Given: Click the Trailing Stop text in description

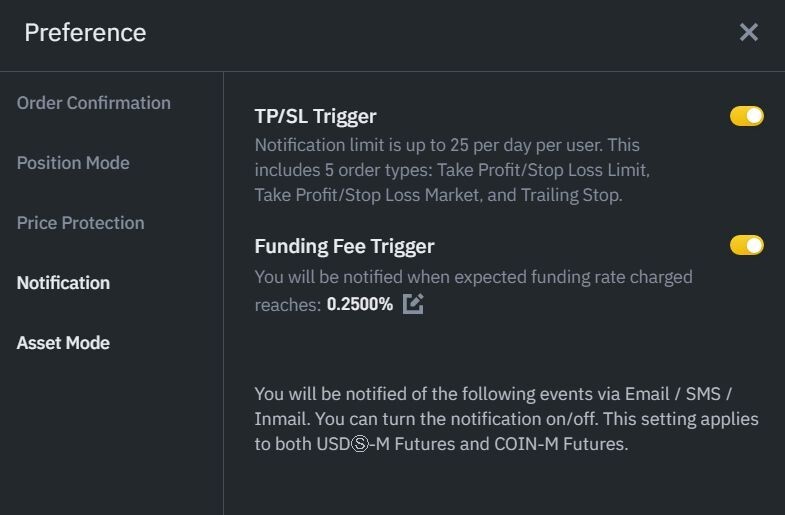Looking at the screenshot, I should [570, 195].
